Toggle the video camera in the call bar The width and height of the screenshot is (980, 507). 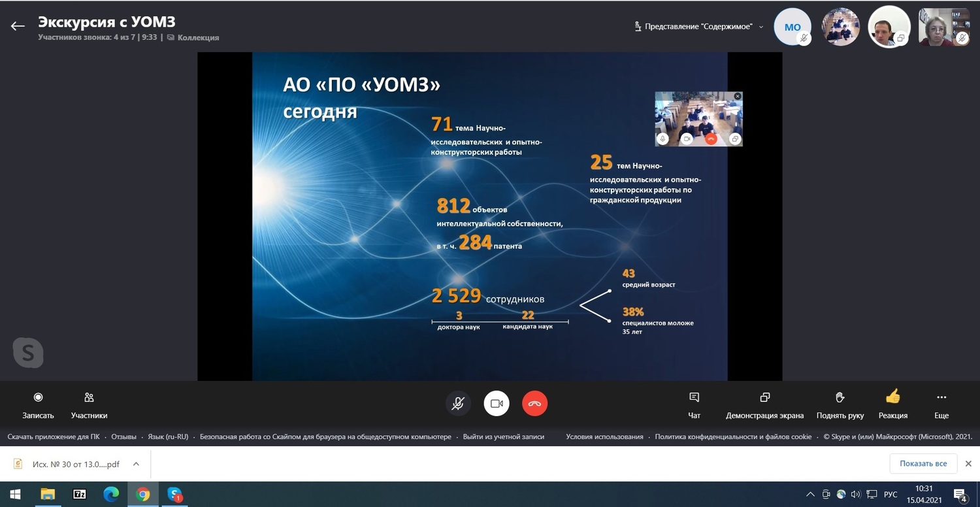[497, 404]
